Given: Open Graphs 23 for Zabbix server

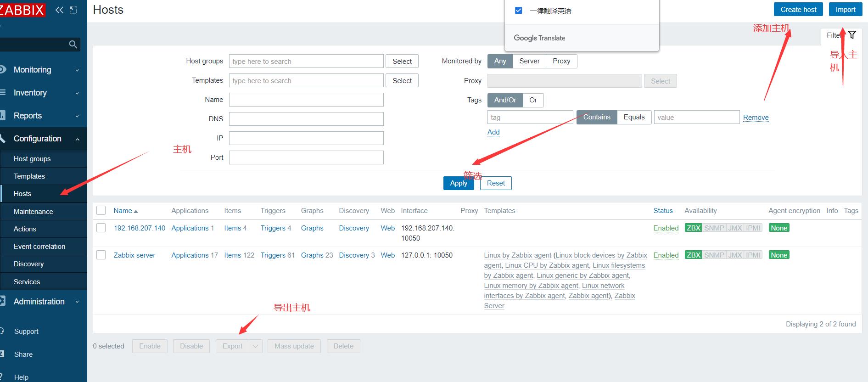Looking at the screenshot, I should (x=312, y=255).
